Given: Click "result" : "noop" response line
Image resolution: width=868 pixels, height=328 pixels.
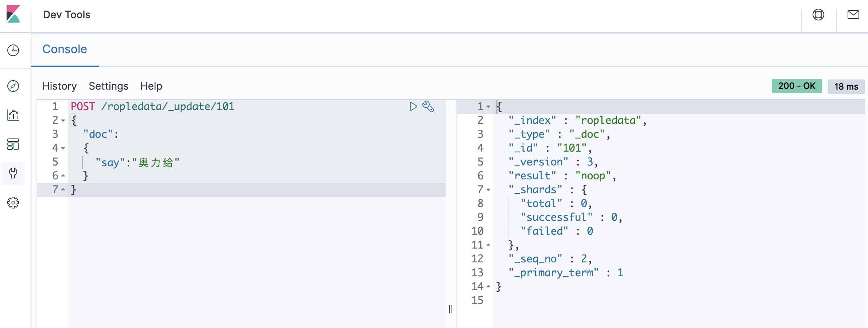Looking at the screenshot, I should (x=562, y=176).
